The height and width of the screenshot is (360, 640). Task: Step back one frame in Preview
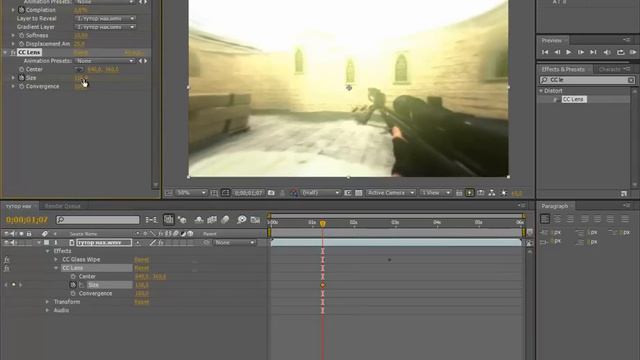[557, 52]
